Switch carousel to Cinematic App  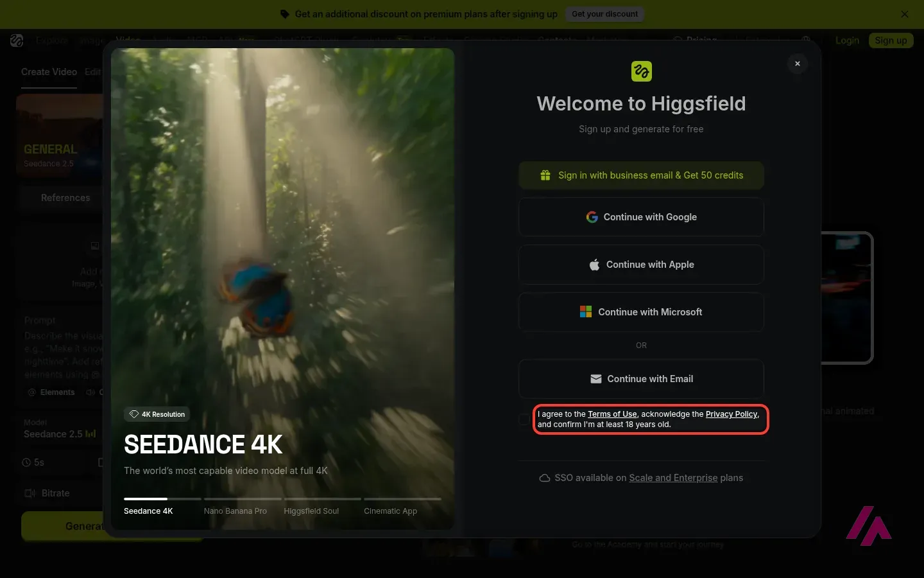[x=402, y=506]
